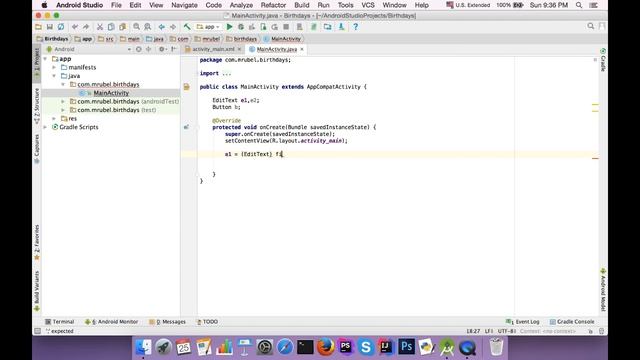Open the SDK Manager download icon

tap(341, 27)
